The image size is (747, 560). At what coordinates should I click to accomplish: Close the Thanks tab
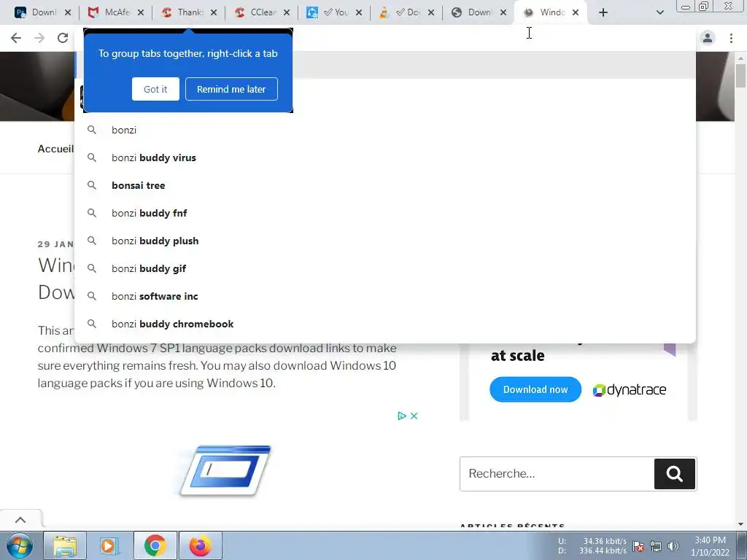(214, 13)
